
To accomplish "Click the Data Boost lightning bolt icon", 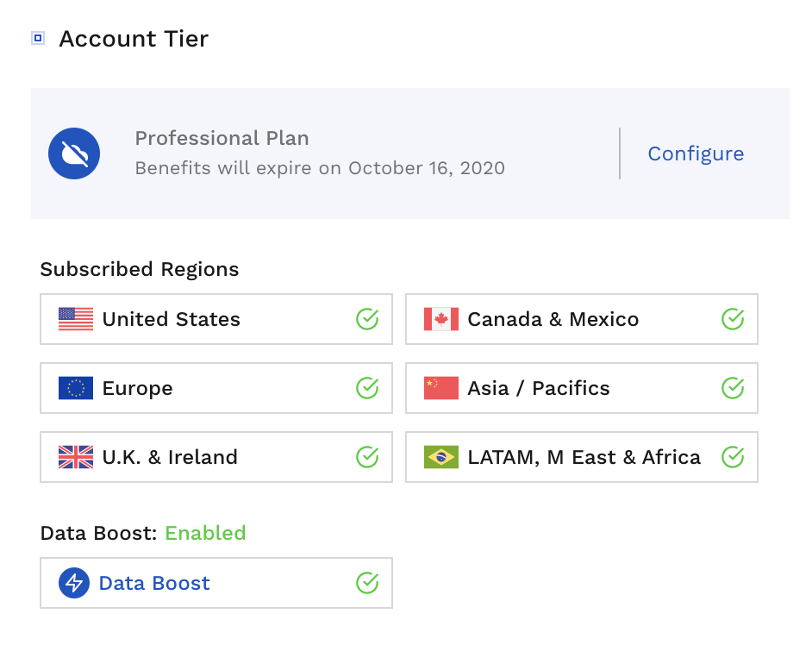I will point(74,583).
